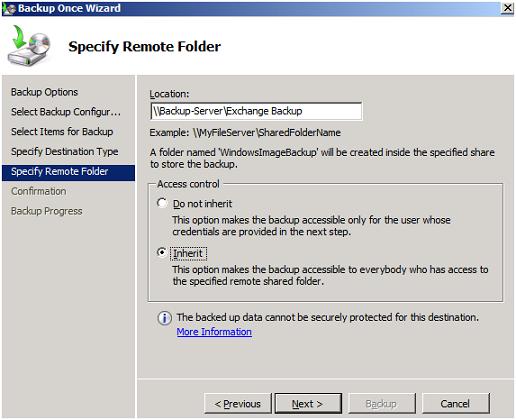
Task: Click the Example: \\MyFileServer\SharedFolderName text
Action: coord(245,133)
